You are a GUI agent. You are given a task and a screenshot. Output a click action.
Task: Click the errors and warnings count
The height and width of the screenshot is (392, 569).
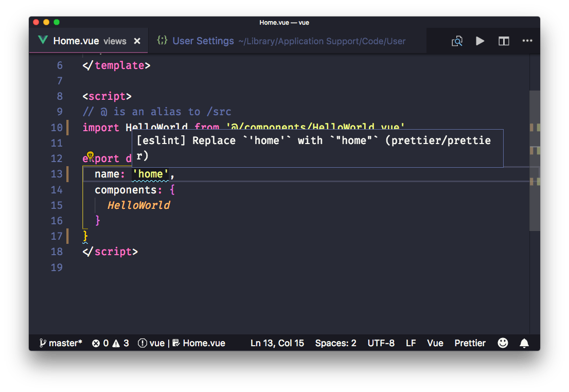[x=111, y=343]
